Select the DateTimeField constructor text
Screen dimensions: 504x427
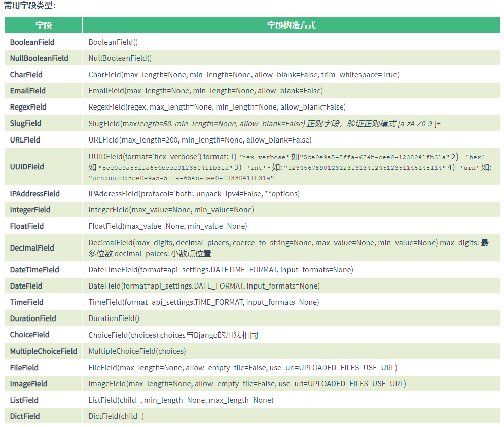[221, 270]
